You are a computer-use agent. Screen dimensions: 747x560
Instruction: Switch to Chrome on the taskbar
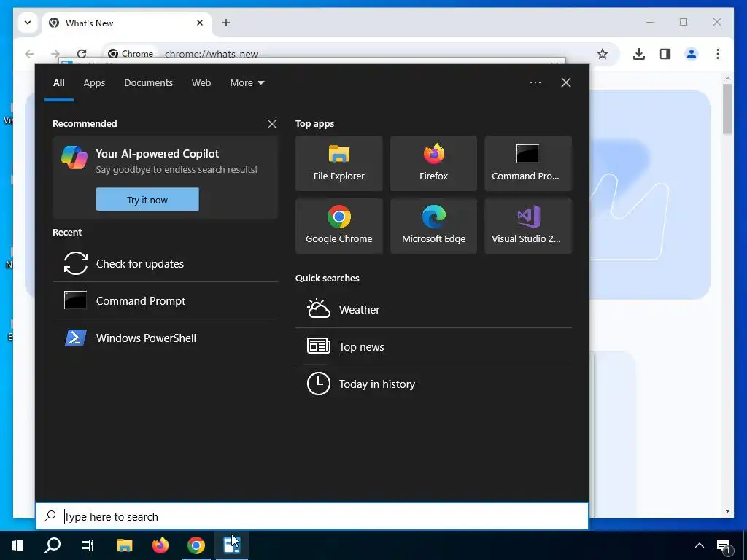coord(196,545)
